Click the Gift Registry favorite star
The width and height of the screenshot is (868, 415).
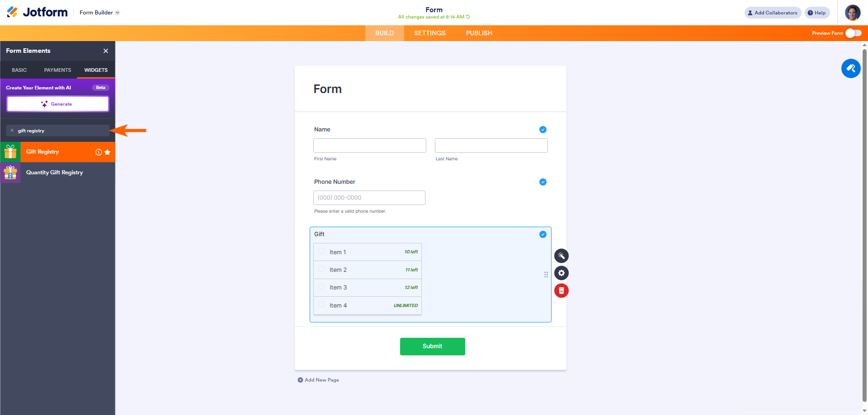108,152
